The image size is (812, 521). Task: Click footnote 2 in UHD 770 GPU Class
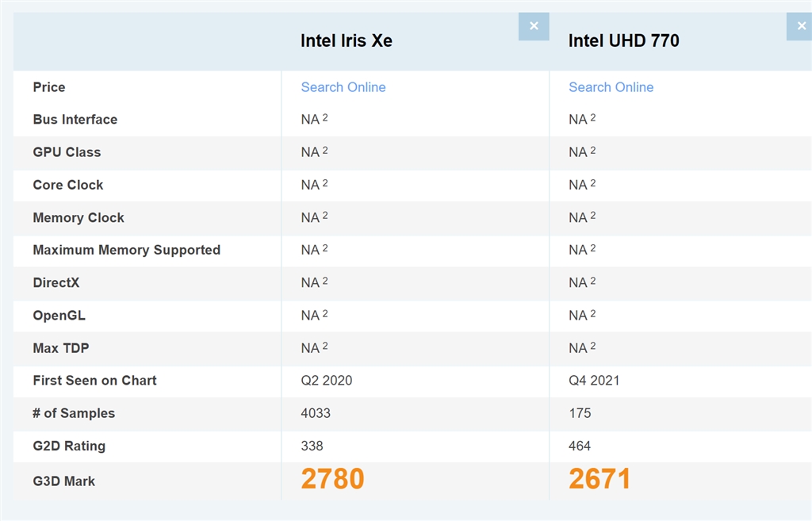pos(593,150)
